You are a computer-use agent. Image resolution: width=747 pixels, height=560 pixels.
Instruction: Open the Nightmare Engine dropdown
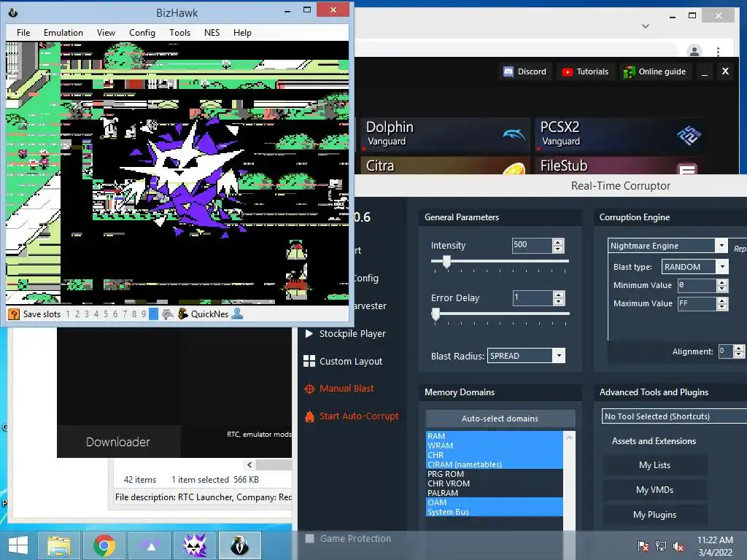click(x=721, y=246)
